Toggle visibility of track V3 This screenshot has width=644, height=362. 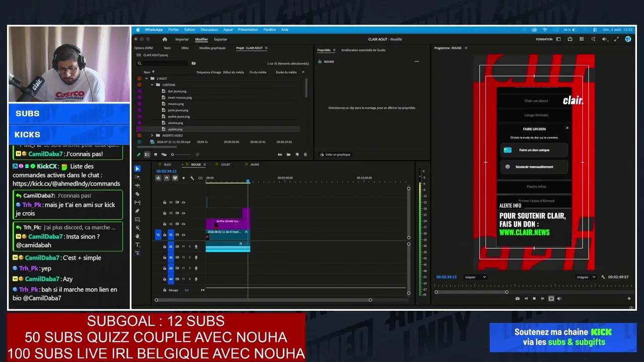coord(183,213)
